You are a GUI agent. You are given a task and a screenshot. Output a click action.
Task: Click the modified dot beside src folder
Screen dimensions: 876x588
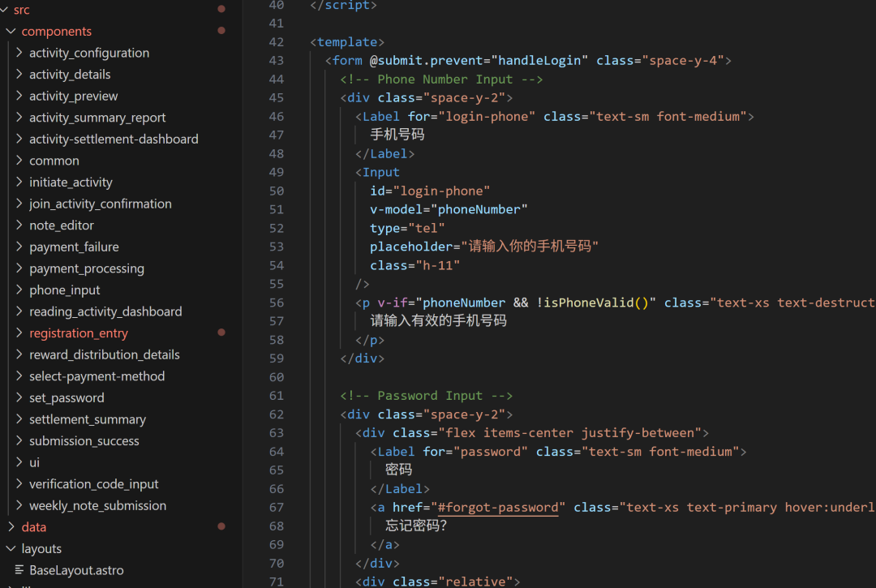[221, 9]
